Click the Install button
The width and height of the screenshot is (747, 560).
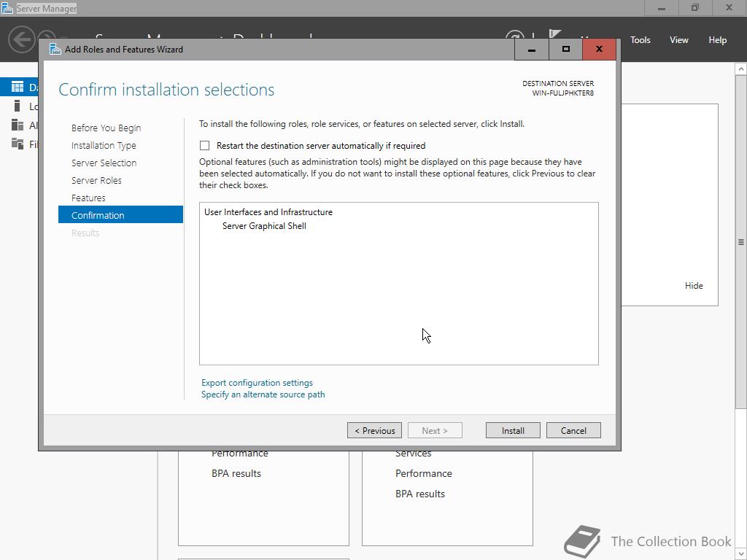click(x=513, y=430)
